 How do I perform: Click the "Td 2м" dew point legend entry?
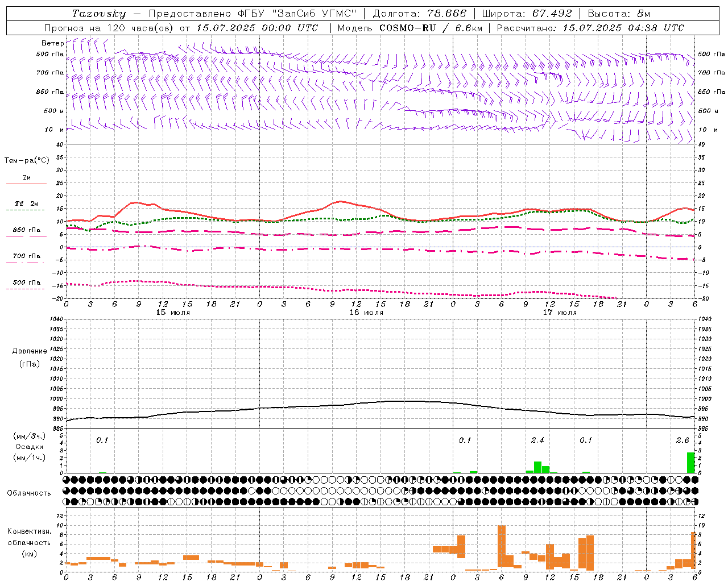pyautogui.click(x=27, y=203)
